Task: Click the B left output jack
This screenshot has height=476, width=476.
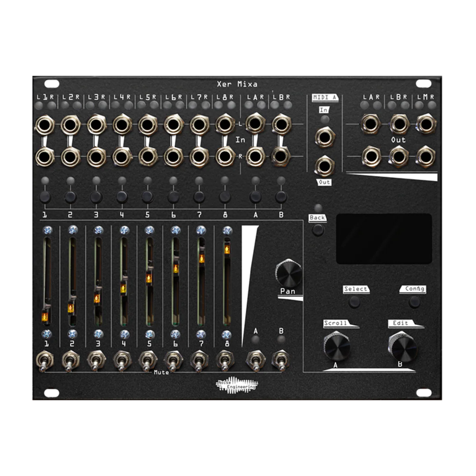Action: [399, 124]
